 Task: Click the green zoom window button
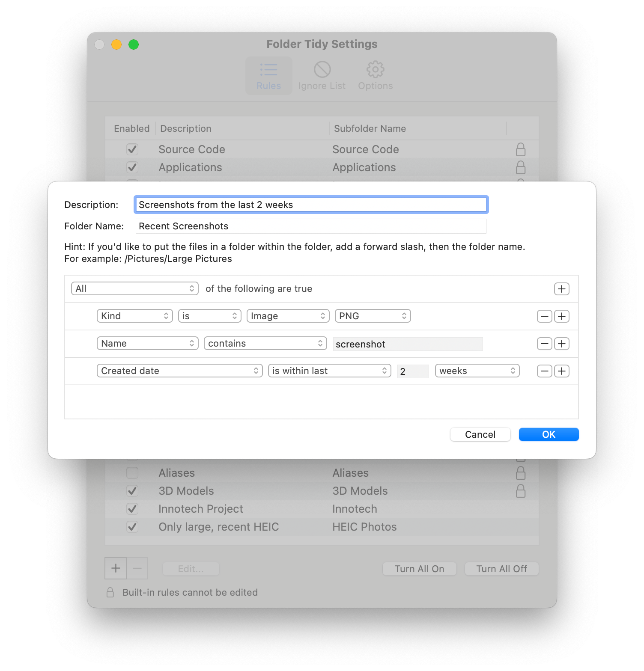[134, 45]
